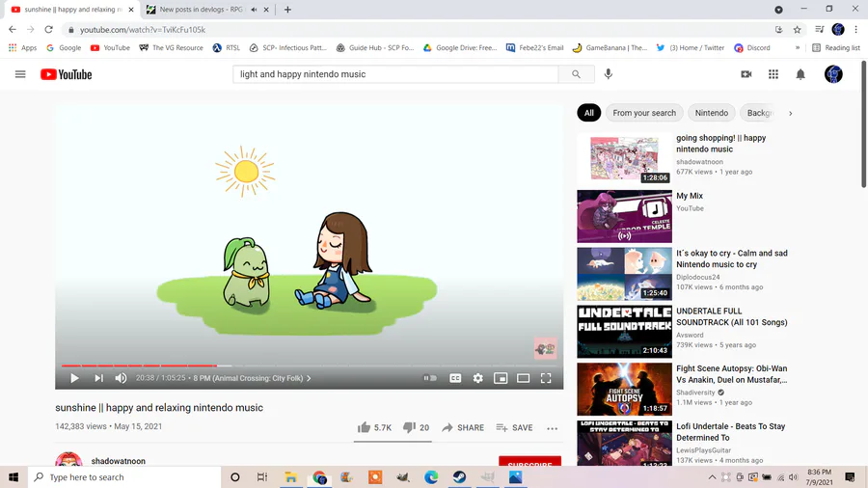Go to YouTube home via logo

click(66, 74)
